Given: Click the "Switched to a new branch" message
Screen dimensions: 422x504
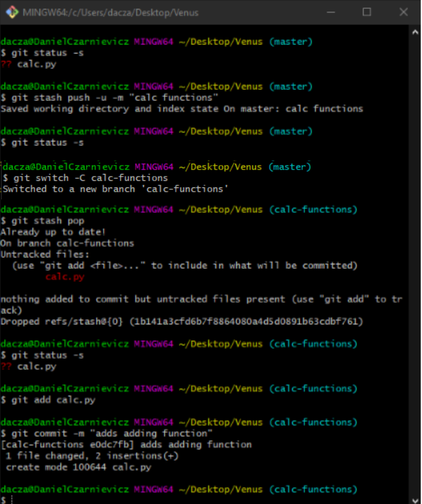Looking at the screenshot, I should click(x=115, y=189).
